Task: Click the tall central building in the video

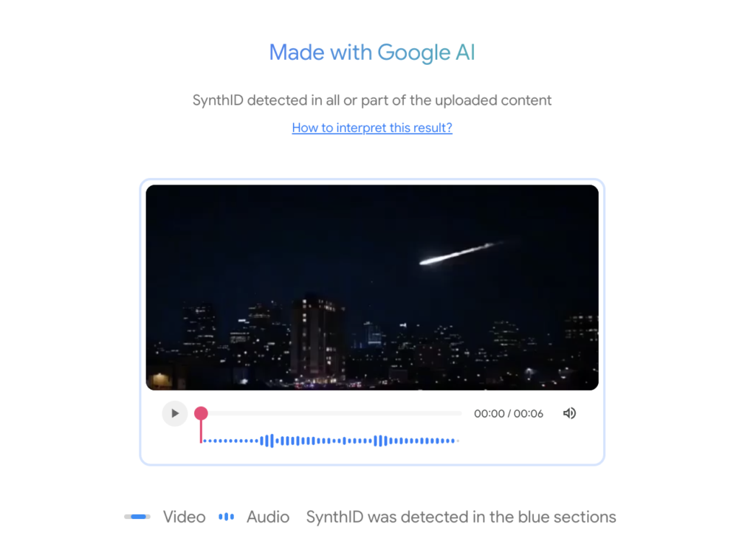Action: pos(317,340)
